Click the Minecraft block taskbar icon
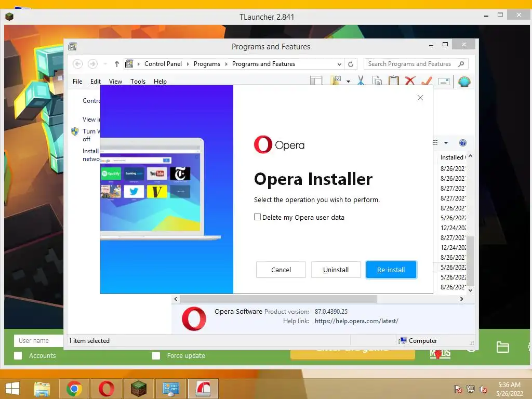Screen dimensions: 532x399 coord(138,389)
